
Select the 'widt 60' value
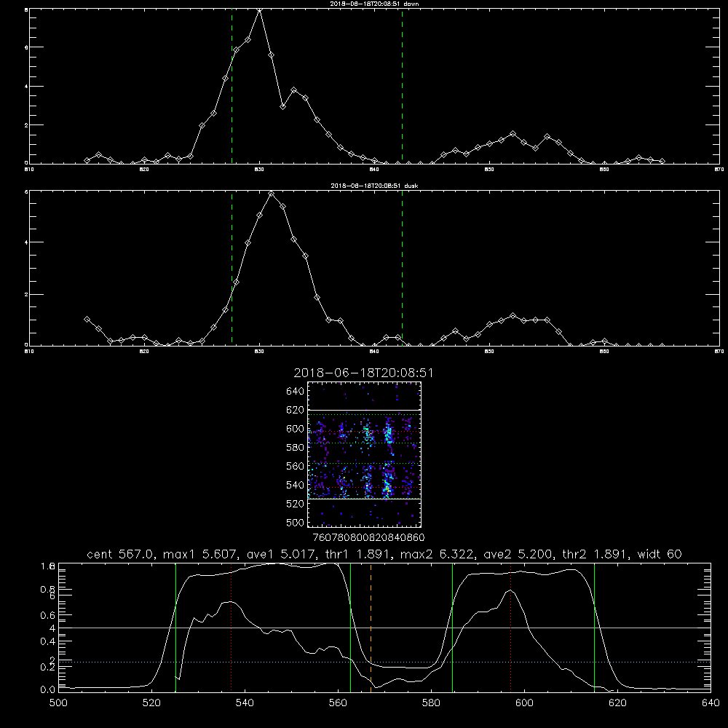pyautogui.click(x=660, y=554)
